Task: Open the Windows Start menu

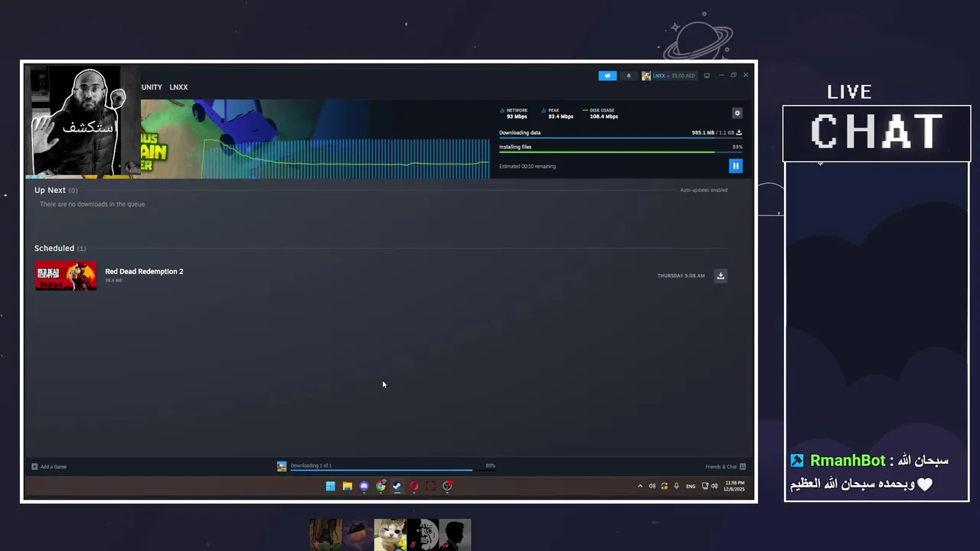Action: (330, 486)
